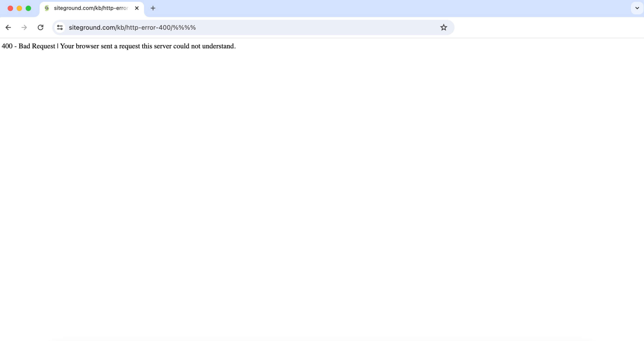Click the back navigation arrow icon
The width and height of the screenshot is (644, 341).
coord(8,27)
